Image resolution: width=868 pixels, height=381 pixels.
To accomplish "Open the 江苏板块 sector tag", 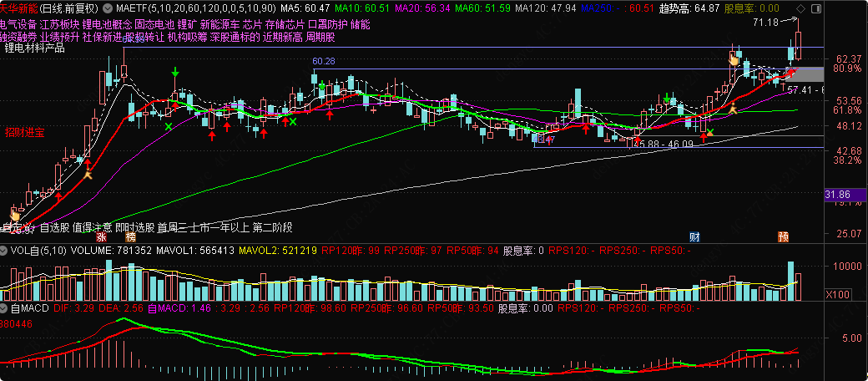I will pyautogui.click(x=60, y=23).
